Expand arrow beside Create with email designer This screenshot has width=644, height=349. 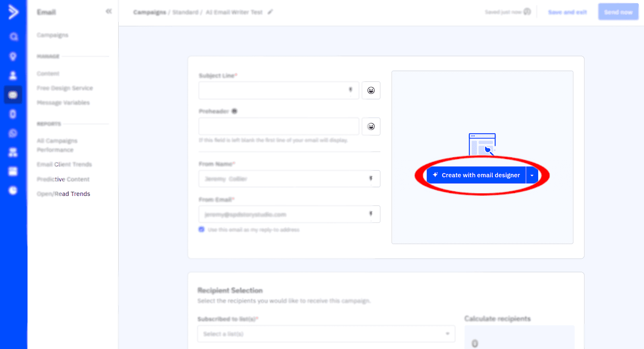[x=532, y=175]
